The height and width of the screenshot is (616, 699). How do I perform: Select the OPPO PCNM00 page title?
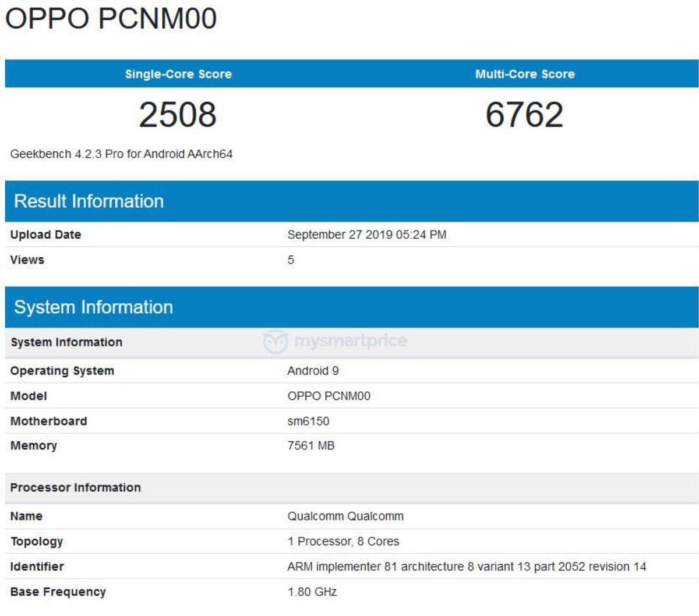pyautogui.click(x=110, y=19)
